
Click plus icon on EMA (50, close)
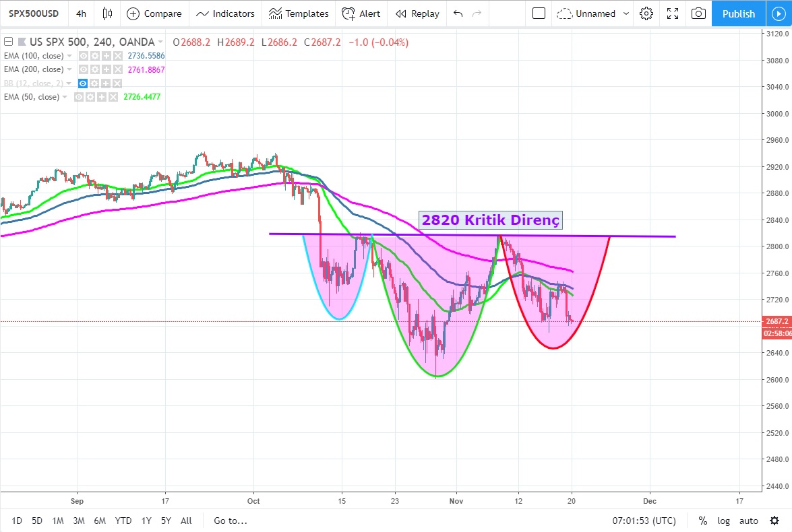pyautogui.click(x=102, y=97)
